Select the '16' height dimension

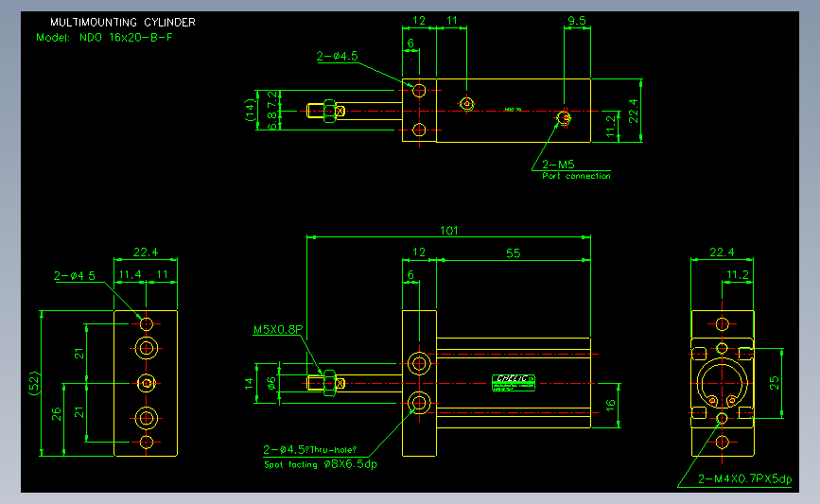(610, 406)
